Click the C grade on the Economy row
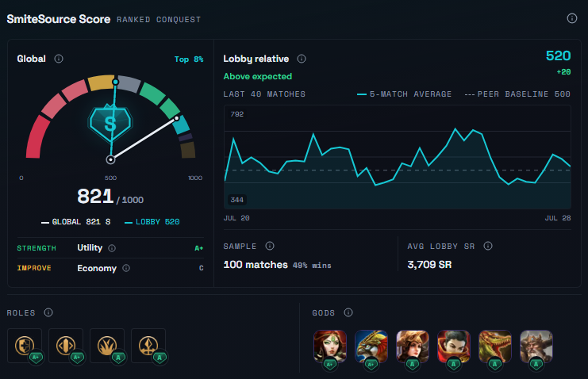The width and height of the screenshot is (588, 379). tap(202, 268)
